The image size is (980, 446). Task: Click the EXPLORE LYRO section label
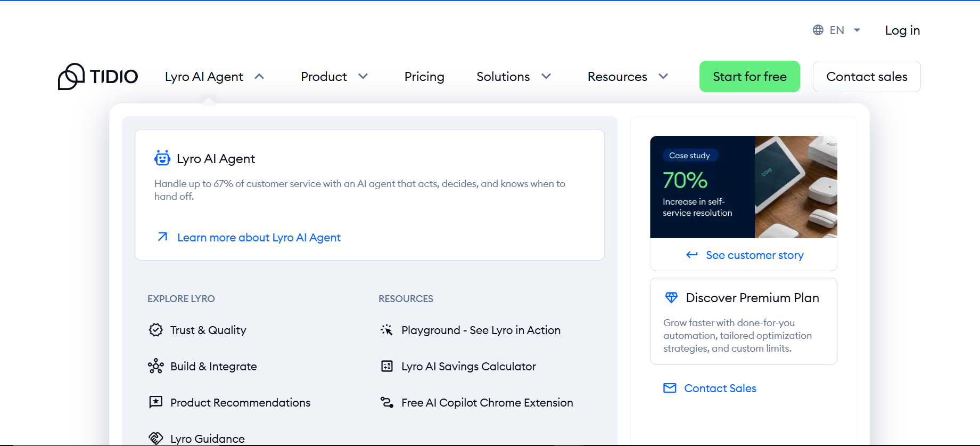click(181, 299)
